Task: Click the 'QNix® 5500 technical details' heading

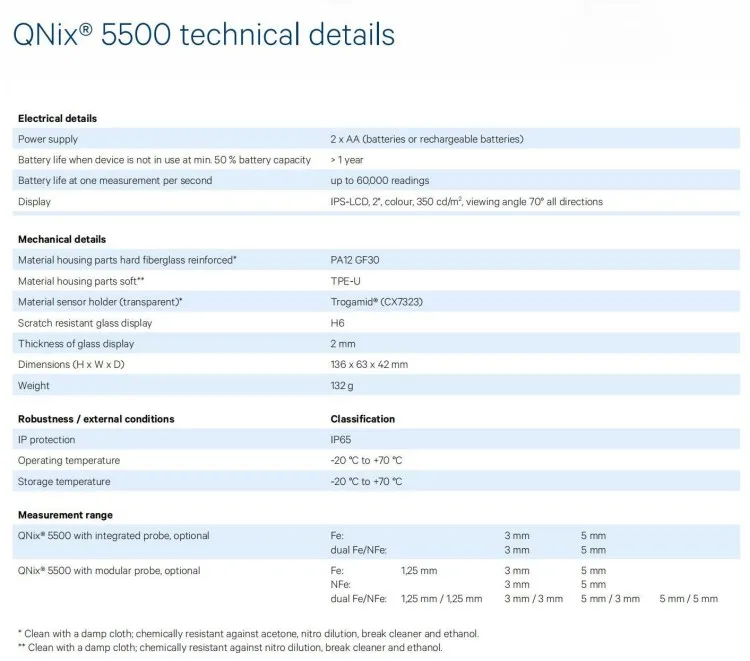Action: click(x=204, y=35)
